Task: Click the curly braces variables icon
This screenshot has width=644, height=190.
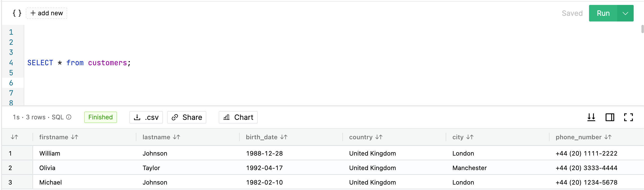Action: [x=17, y=13]
